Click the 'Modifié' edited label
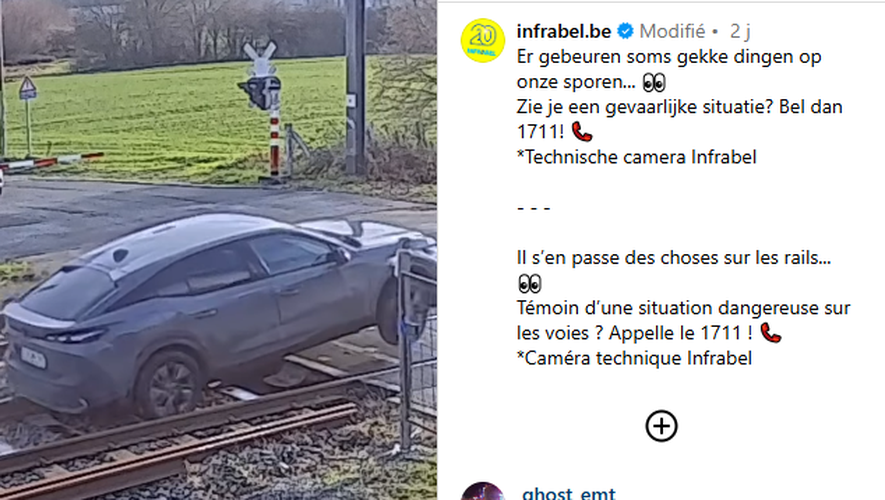 point(672,31)
